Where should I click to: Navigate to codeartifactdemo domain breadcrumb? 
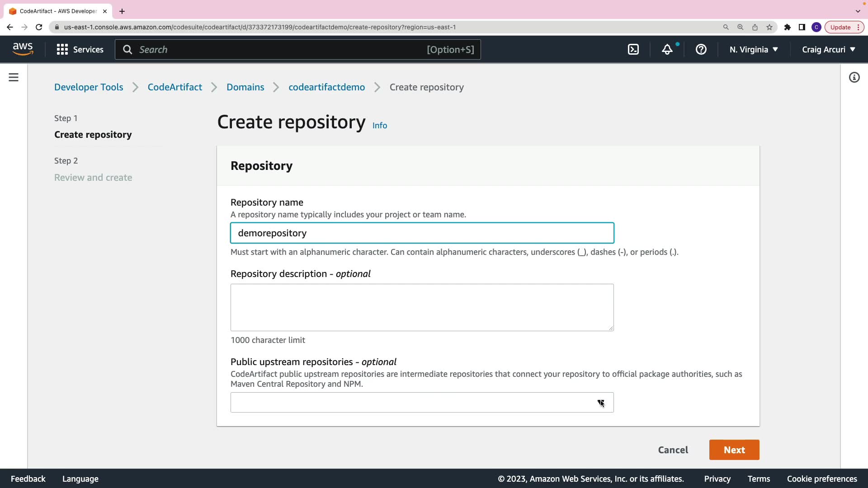coord(326,87)
